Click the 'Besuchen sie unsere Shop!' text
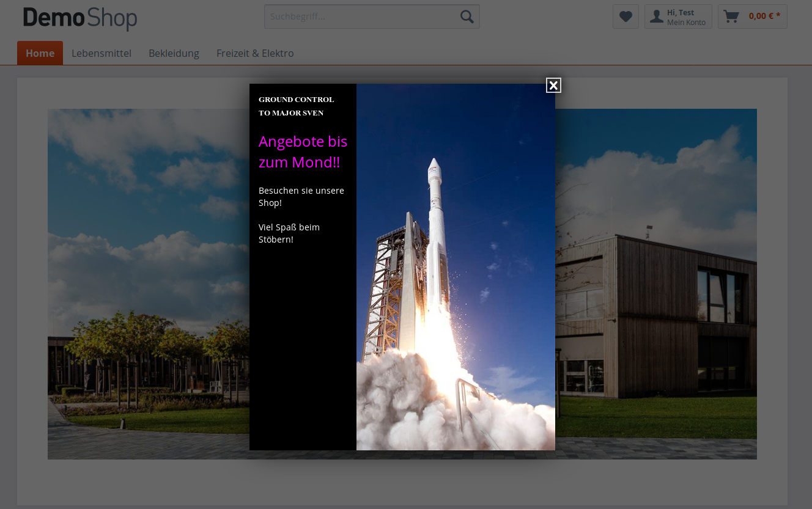The image size is (812, 509). [301, 197]
